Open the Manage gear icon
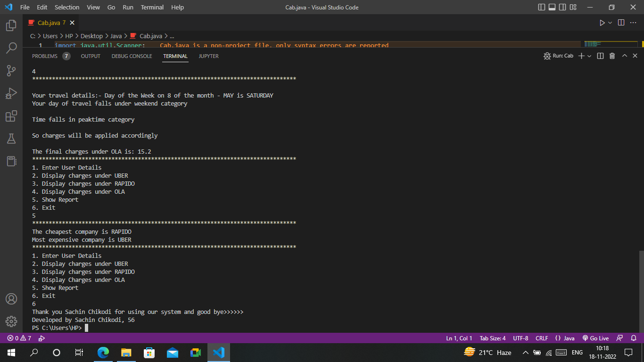The image size is (644, 362). 11,321
